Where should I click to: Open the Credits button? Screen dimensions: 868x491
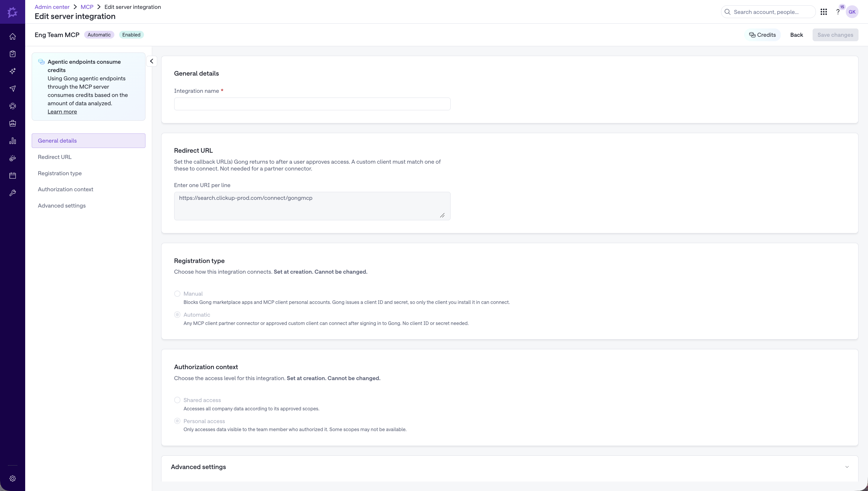pos(762,35)
